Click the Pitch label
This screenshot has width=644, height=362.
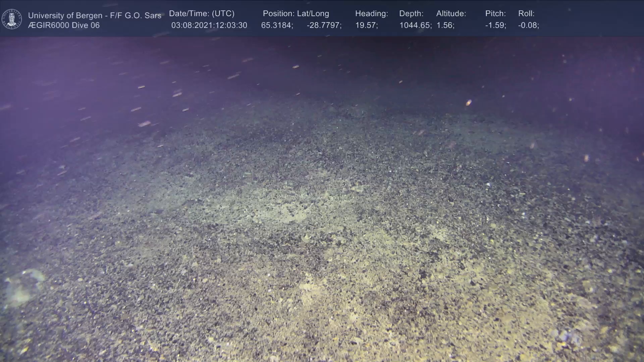pyautogui.click(x=495, y=14)
